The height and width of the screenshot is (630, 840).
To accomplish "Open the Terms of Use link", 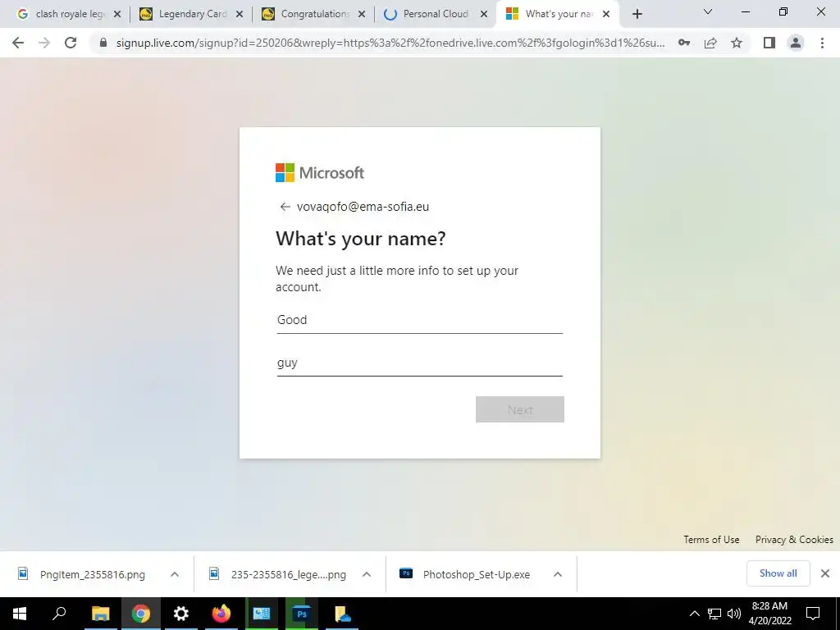I will pos(711,540).
